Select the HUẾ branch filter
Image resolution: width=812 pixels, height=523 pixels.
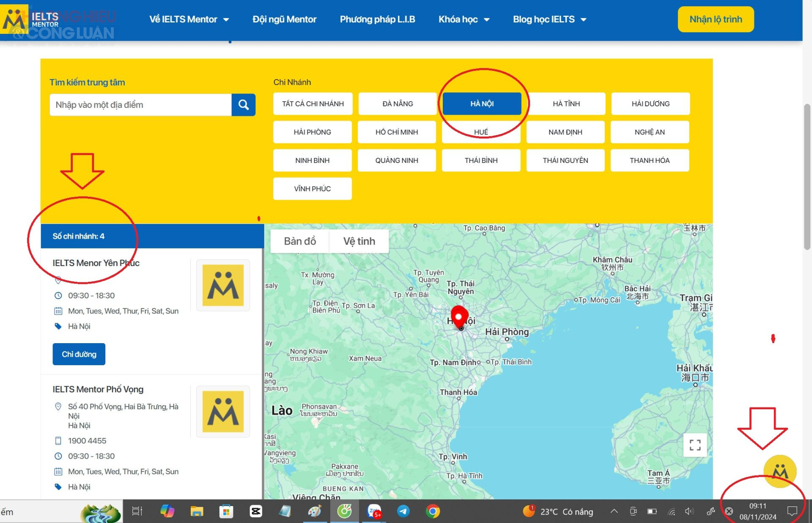[x=481, y=132]
